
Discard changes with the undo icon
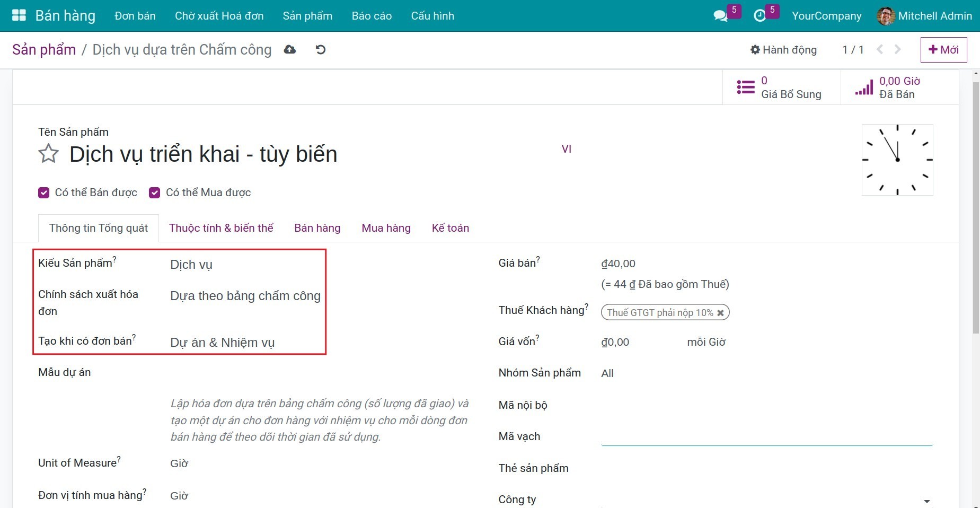(321, 50)
